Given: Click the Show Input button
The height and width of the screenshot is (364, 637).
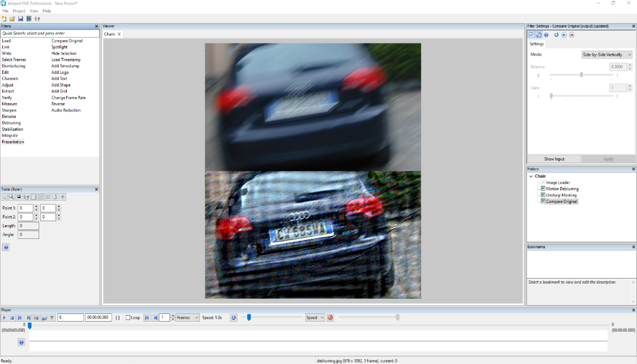Looking at the screenshot, I should click(x=554, y=159).
